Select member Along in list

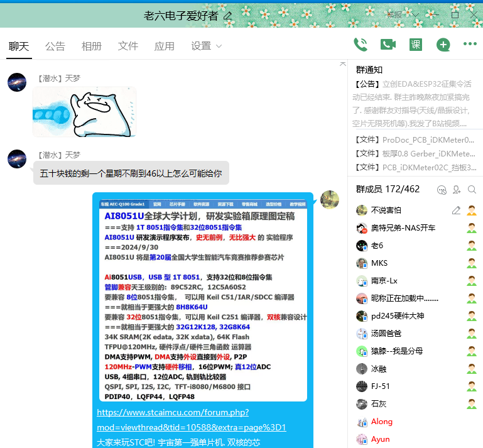416,422
